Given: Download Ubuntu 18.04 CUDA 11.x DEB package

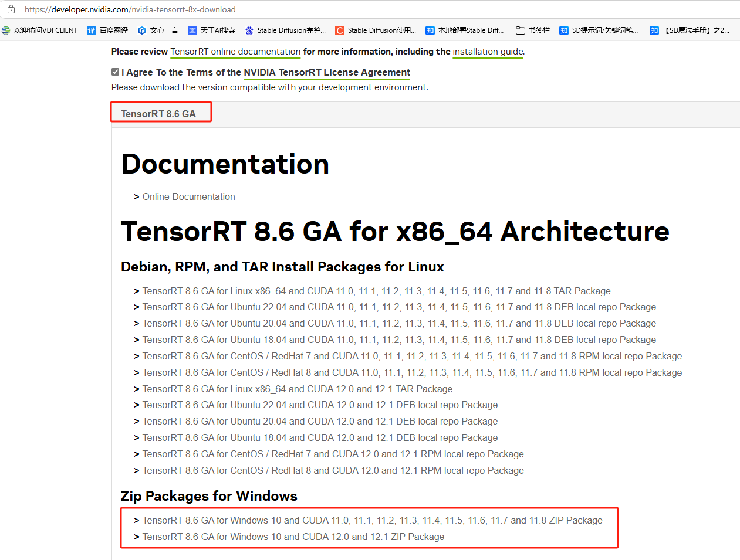Looking at the screenshot, I should pos(399,340).
